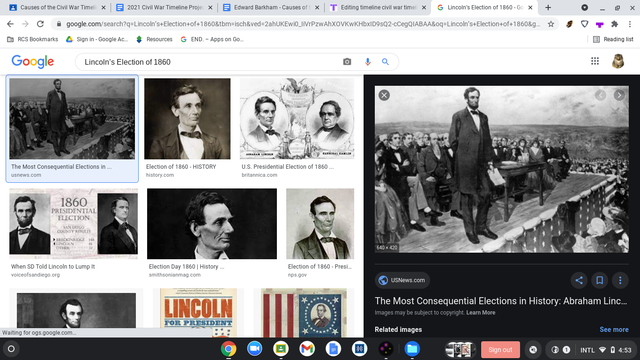This screenshot has width=640, height=360.
Task: Open Gmail from the shelf
Action: tap(307, 349)
